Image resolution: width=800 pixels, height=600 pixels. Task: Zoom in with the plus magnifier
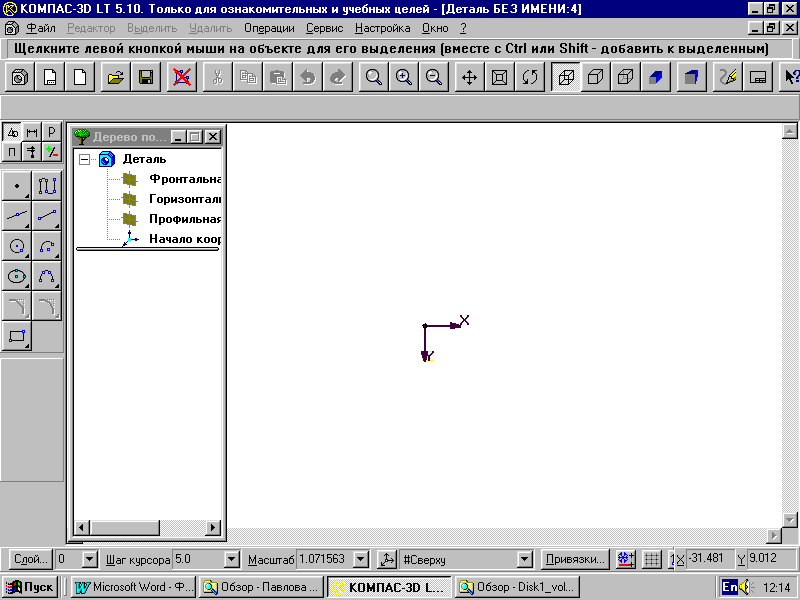tap(404, 78)
